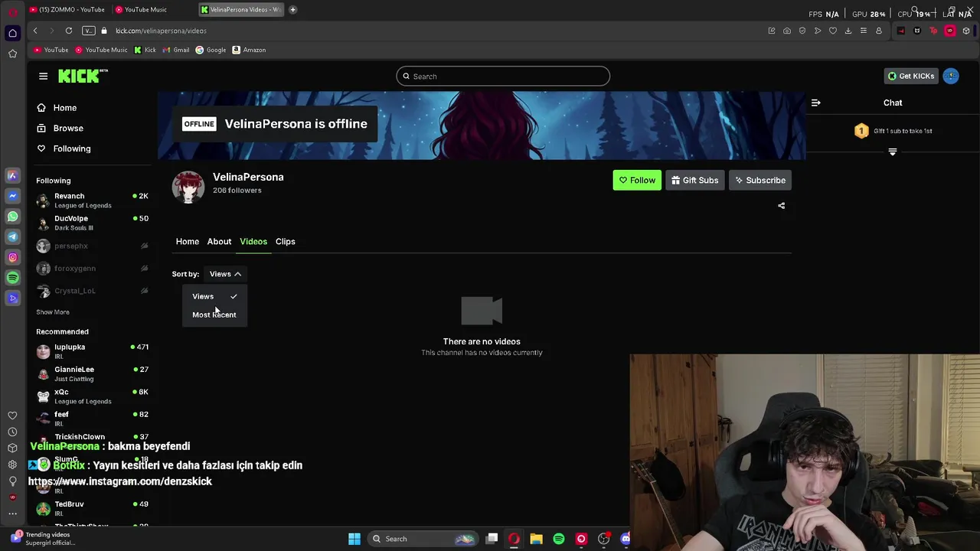Open the Amazon bookmark
This screenshot has height=551, width=980.
coord(250,50)
